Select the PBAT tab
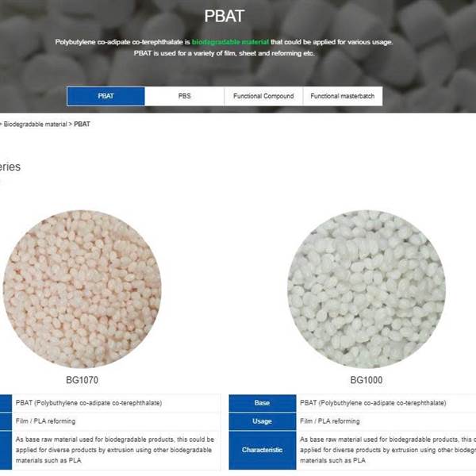476x476 pixels. click(x=106, y=96)
